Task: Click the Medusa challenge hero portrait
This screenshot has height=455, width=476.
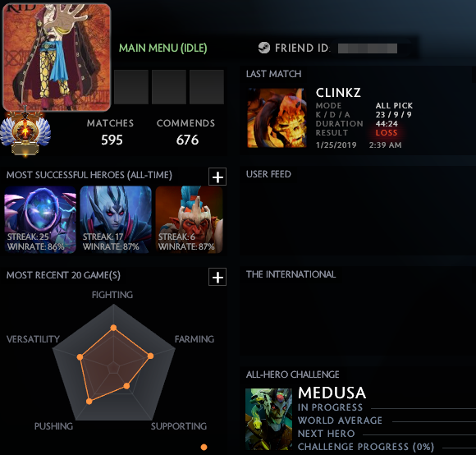Action: coord(268,419)
